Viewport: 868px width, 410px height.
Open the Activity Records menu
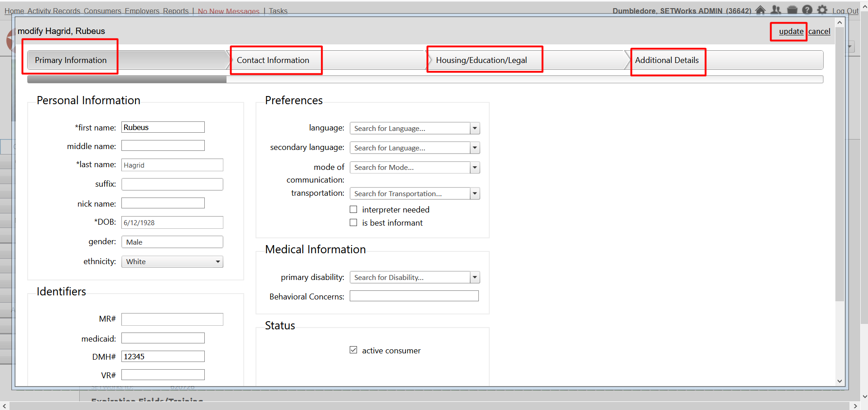pos(54,11)
